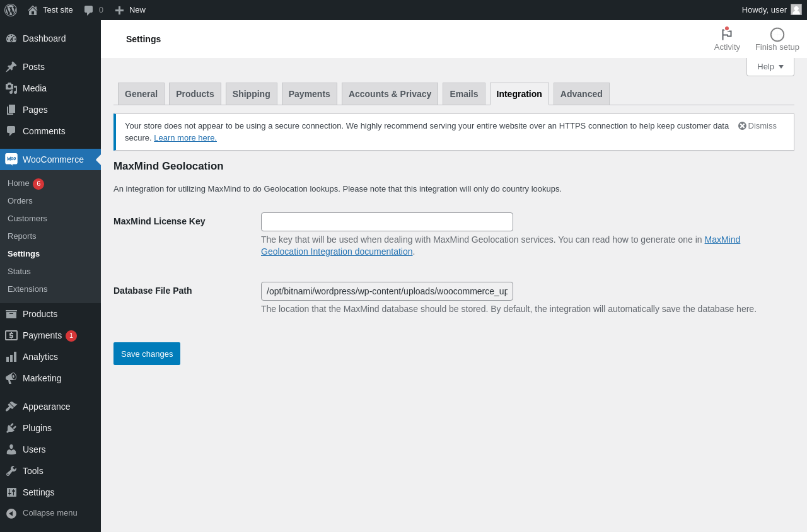Open the Learn more here link
This screenshot has width=807, height=532.
pos(185,138)
